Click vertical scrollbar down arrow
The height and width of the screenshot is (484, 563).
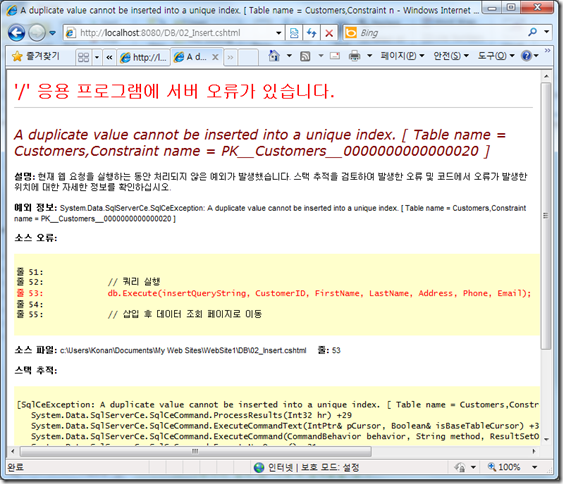546,439
